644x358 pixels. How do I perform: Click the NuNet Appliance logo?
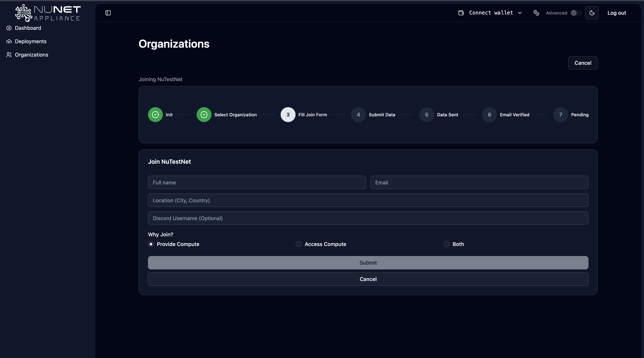[x=48, y=13]
